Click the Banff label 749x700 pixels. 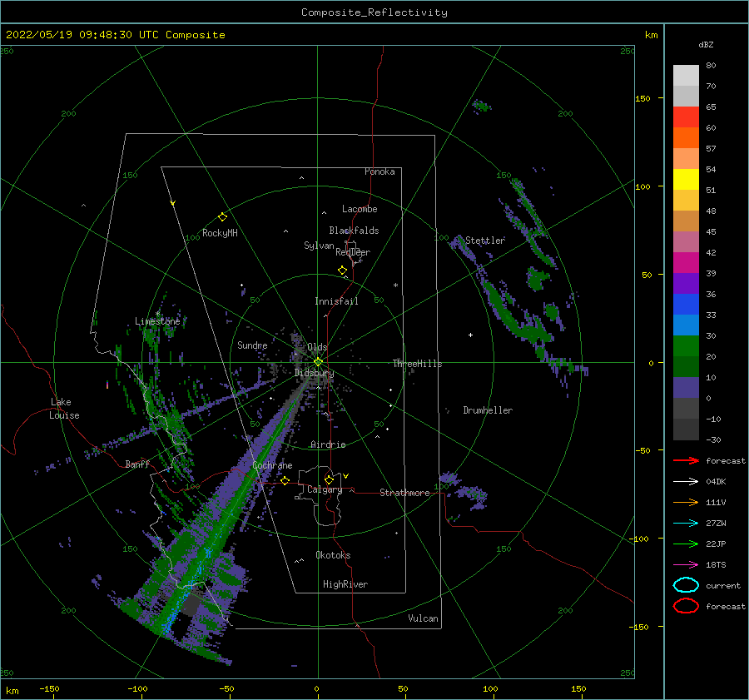pyautogui.click(x=137, y=464)
